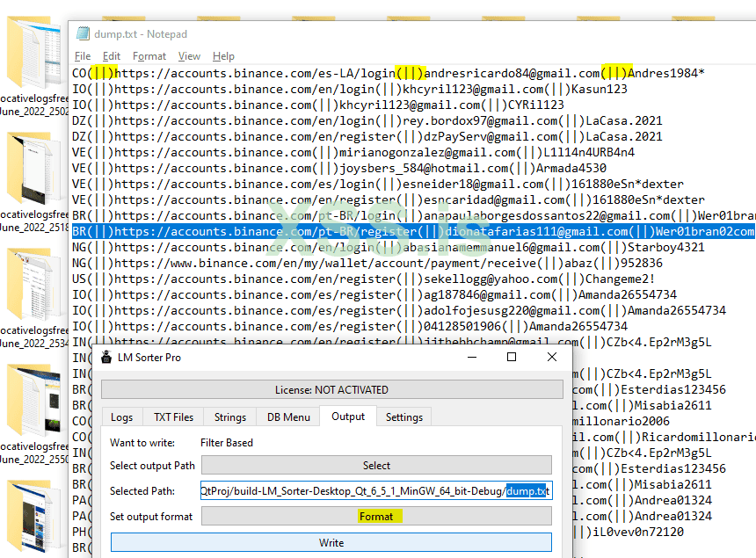Click the 'LM Sorter Pro' window title
Viewport: 756px width, 558px height.
point(149,358)
